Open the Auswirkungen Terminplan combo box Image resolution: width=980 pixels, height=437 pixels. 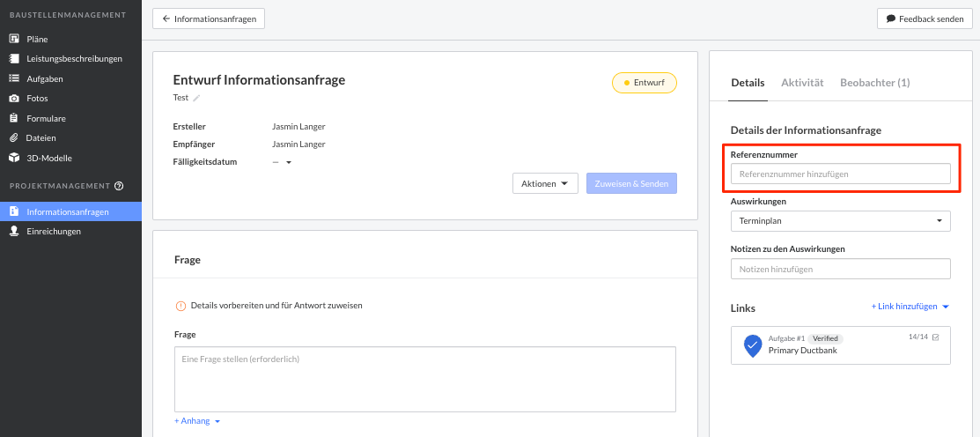(x=840, y=220)
